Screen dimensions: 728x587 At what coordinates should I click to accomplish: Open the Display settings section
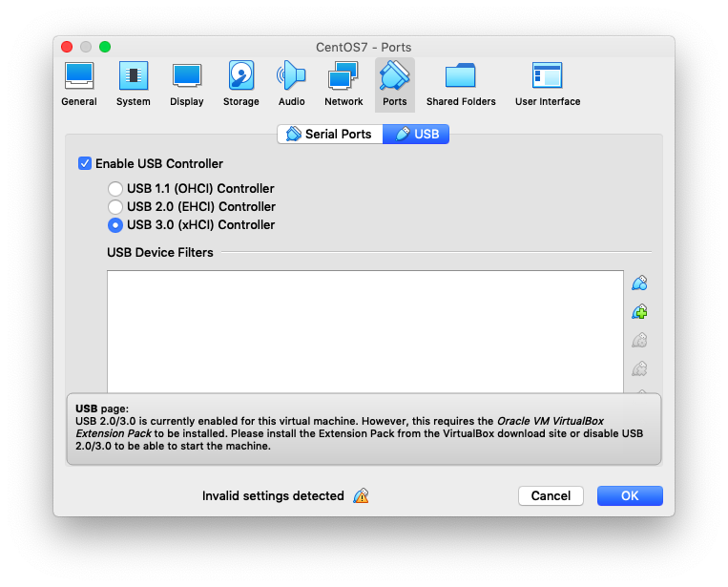click(x=187, y=84)
